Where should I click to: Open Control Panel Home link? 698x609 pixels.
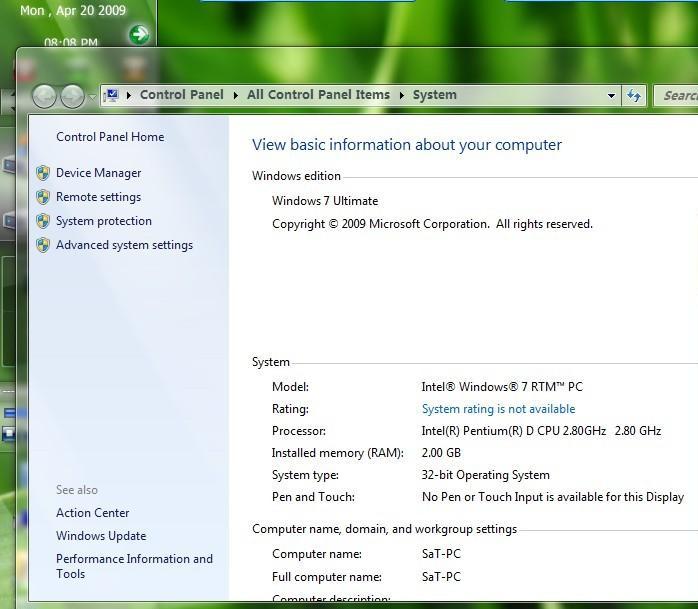(x=110, y=137)
